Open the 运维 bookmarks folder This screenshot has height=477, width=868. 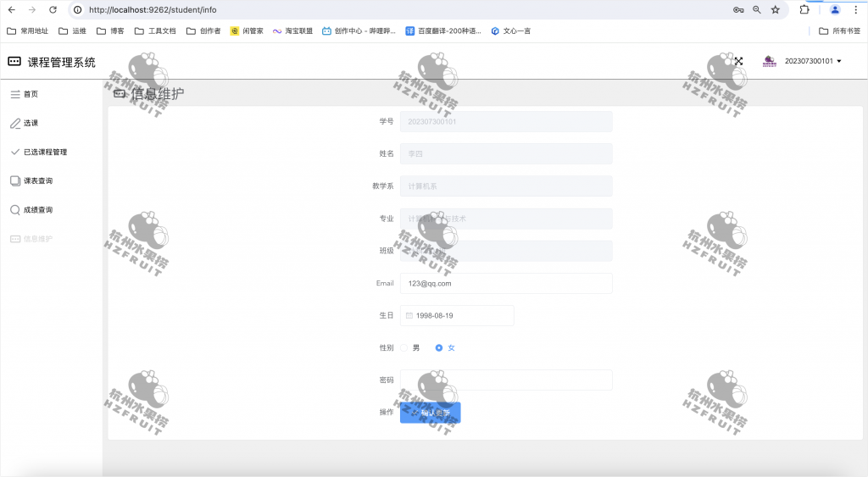73,31
